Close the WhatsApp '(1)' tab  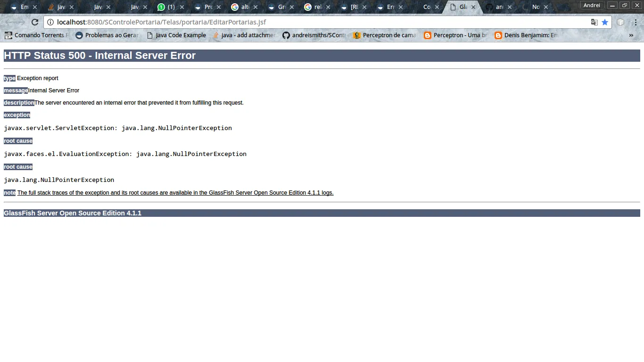click(x=182, y=7)
